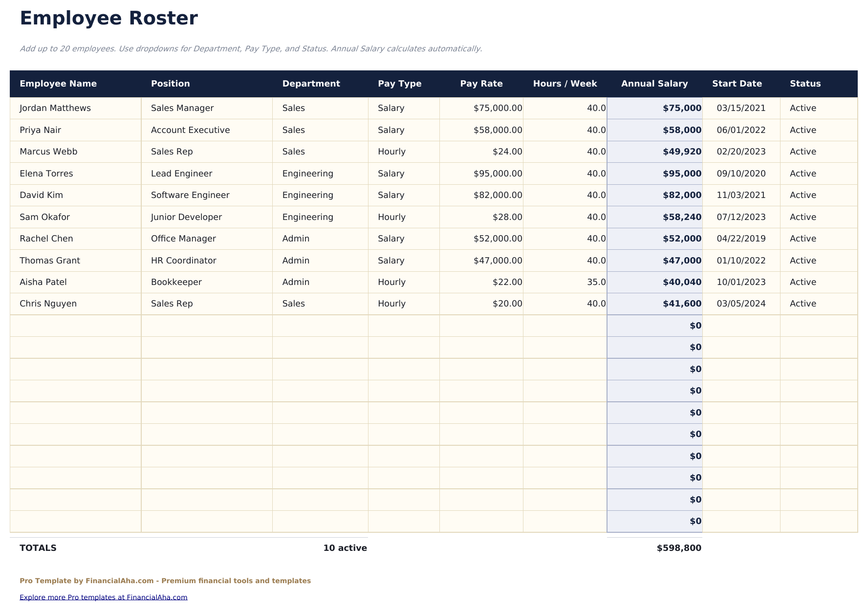Click the Explore more Pro templates link
This screenshot has height=611, width=868.
pyautogui.click(x=103, y=597)
